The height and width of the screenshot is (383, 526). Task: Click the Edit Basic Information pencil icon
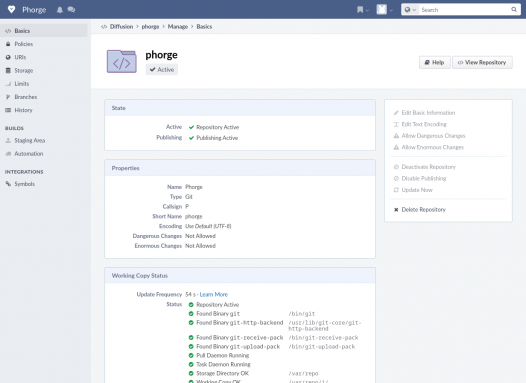396,113
